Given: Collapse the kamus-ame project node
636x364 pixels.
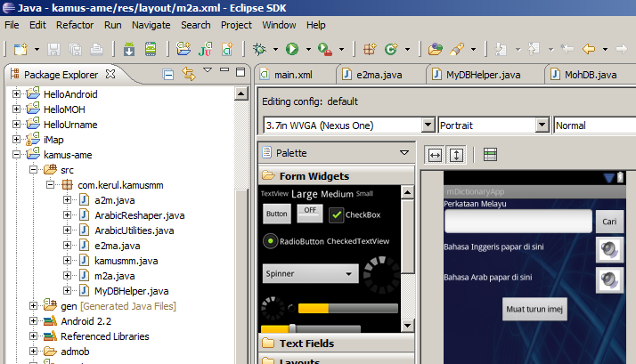Looking at the screenshot, I should [x=16, y=155].
